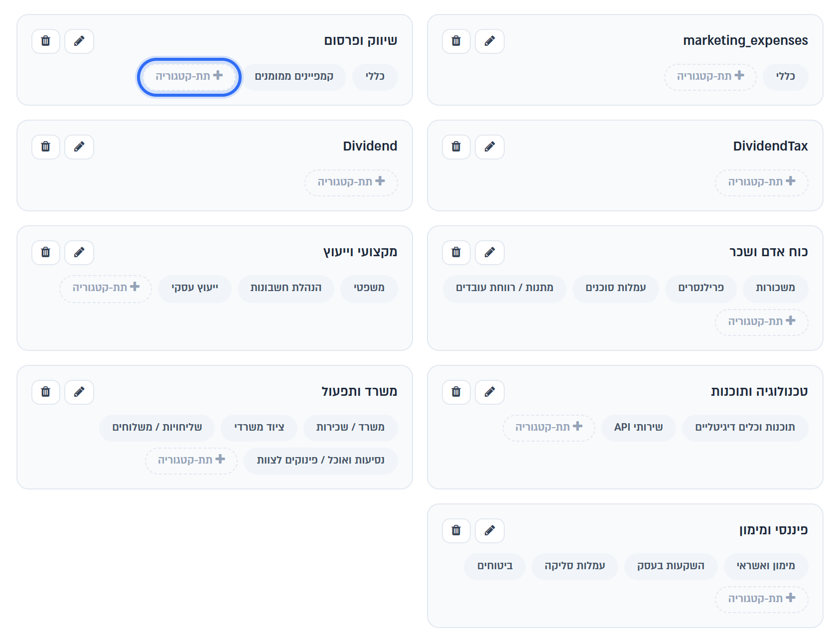Screen dimensions: 840x642
Task: Click the הנהלת חשבונות chip
Action: click(286, 288)
